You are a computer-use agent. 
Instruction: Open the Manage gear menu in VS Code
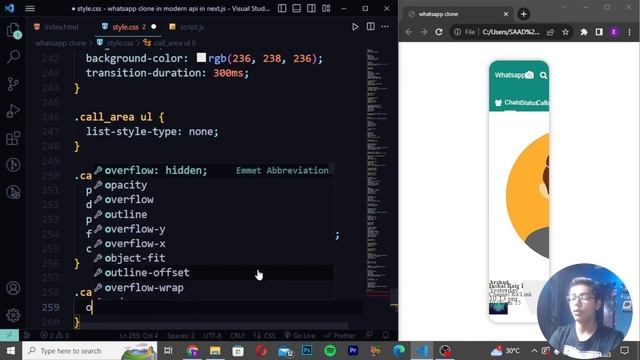coord(13,315)
